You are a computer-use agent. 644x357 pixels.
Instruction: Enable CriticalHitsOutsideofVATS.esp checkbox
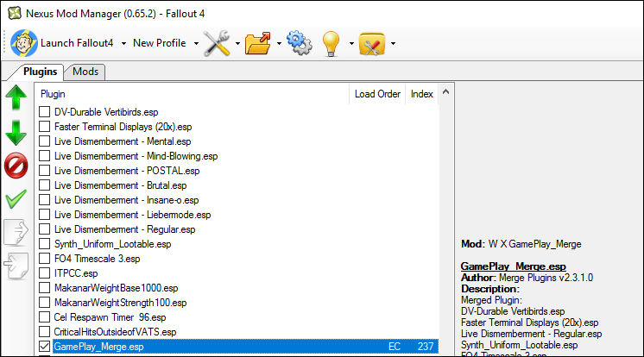(x=44, y=331)
